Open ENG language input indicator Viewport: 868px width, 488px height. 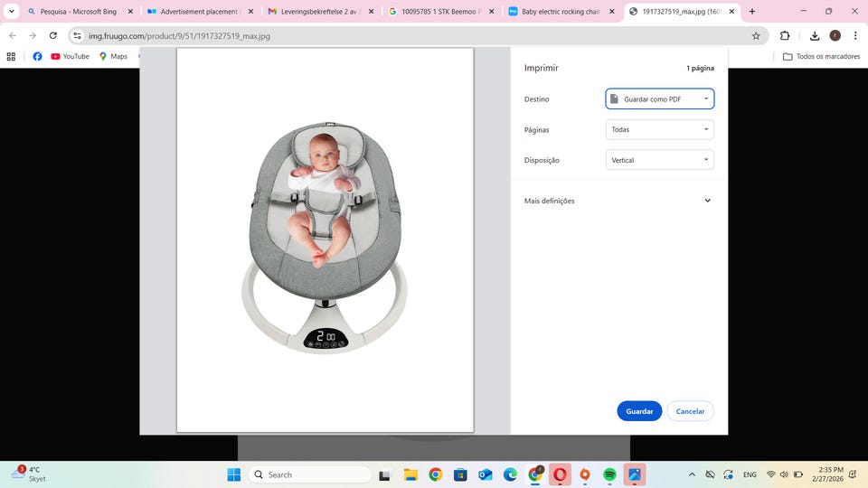[750, 474]
